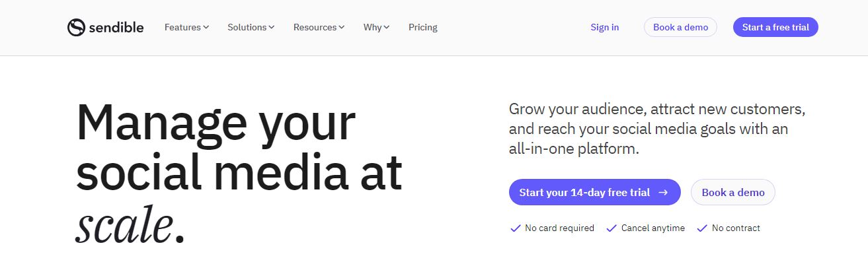Screen dimensions: 868x270
Task: Click the checkmark beside No card required
Action: click(x=516, y=228)
